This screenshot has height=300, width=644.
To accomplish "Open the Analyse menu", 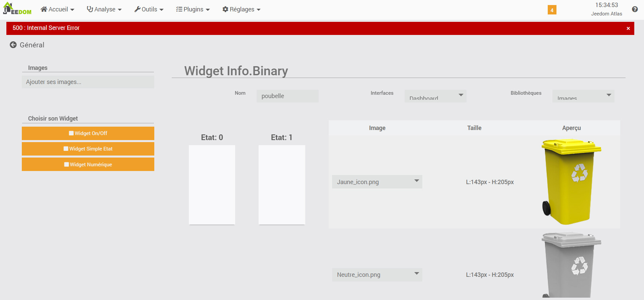I will coord(104,9).
